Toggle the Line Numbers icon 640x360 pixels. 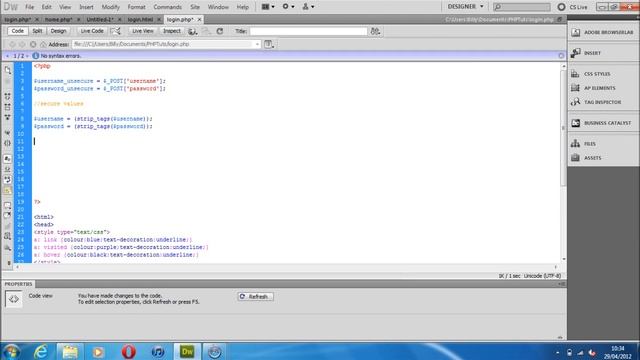pos(7,158)
